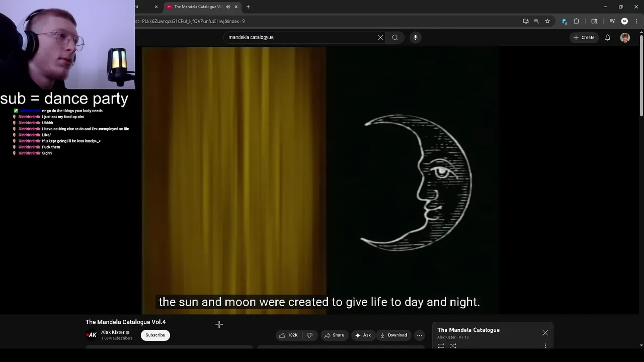Click the install app icon in address bar

pos(525,21)
